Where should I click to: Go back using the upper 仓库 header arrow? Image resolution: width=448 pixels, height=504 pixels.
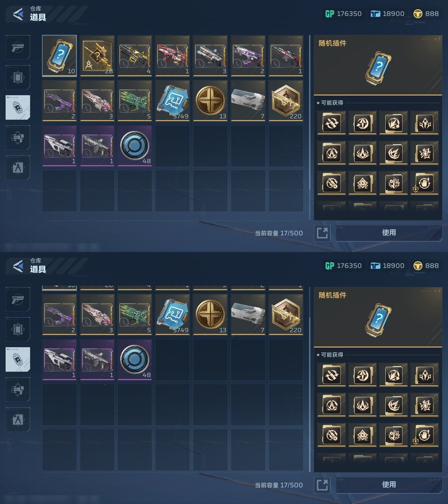tap(18, 14)
